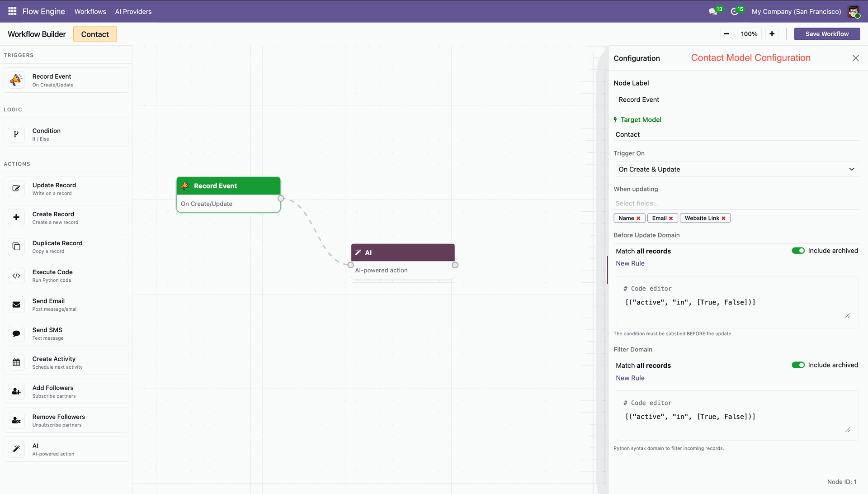
Task: Click New Rule under Filter Domain
Action: pos(630,378)
